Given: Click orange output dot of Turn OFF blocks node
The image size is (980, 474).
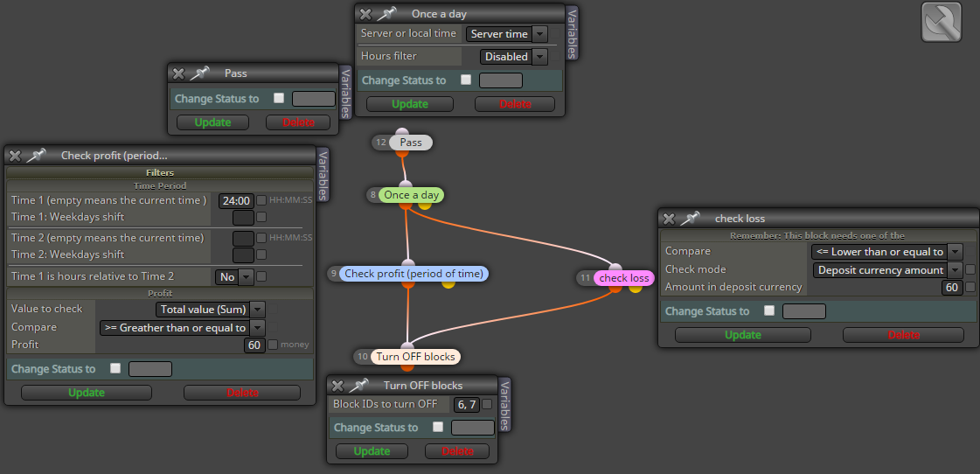Looking at the screenshot, I should coord(407,366).
